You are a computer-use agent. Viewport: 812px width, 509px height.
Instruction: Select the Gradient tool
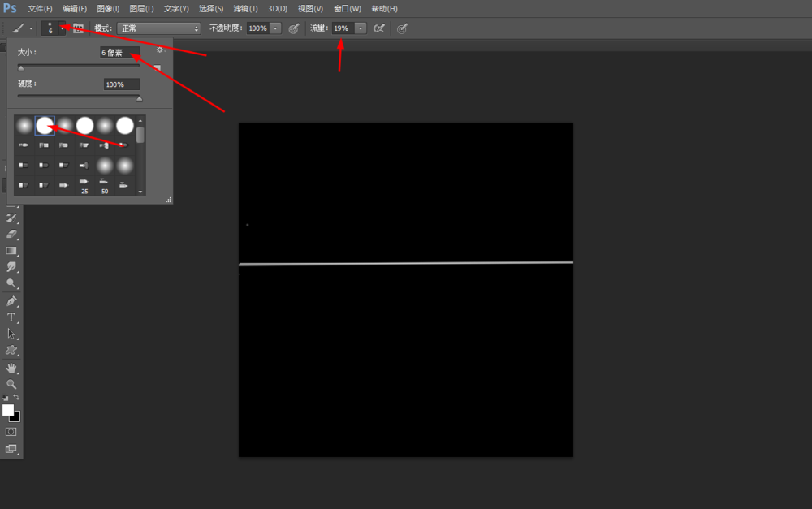pos(11,251)
